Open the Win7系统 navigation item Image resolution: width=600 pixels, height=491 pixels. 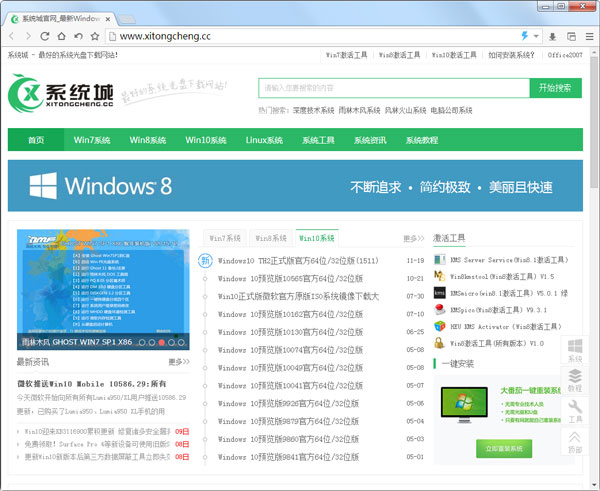click(92, 140)
